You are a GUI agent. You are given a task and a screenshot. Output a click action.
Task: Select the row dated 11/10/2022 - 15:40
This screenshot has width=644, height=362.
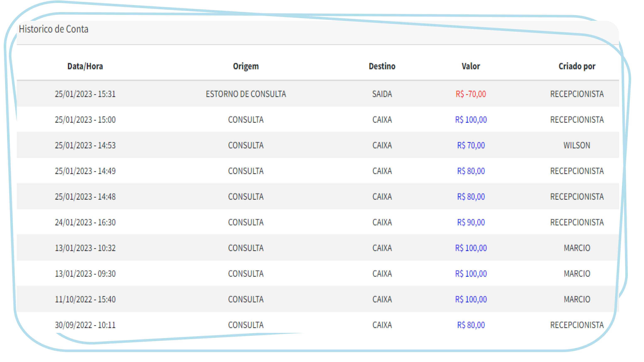click(x=85, y=299)
